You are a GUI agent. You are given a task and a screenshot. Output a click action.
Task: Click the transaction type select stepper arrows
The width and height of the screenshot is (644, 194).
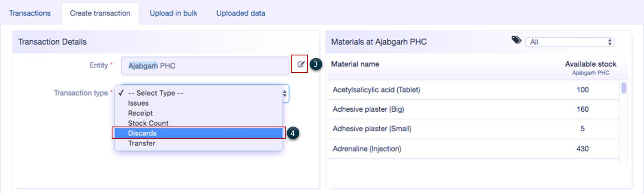(285, 94)
